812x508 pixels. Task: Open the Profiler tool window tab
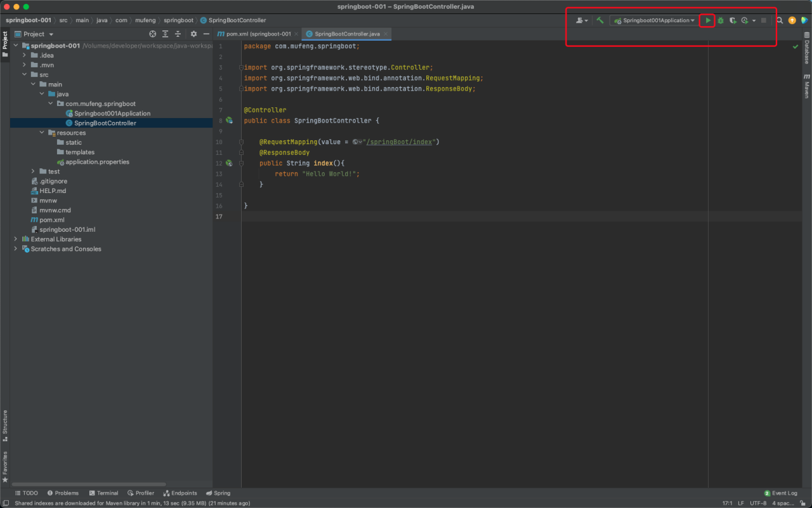[141, 493]
